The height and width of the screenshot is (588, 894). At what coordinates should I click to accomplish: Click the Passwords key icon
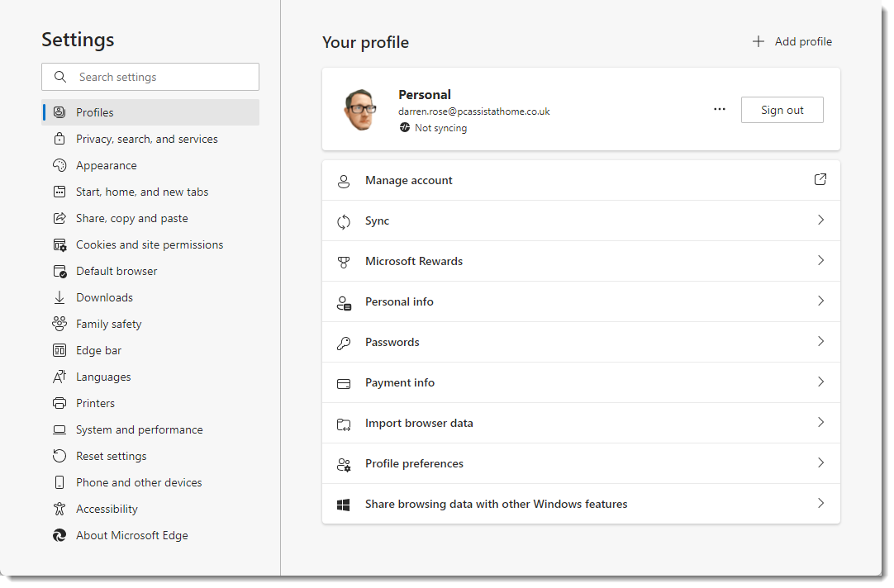click(344, 343)
